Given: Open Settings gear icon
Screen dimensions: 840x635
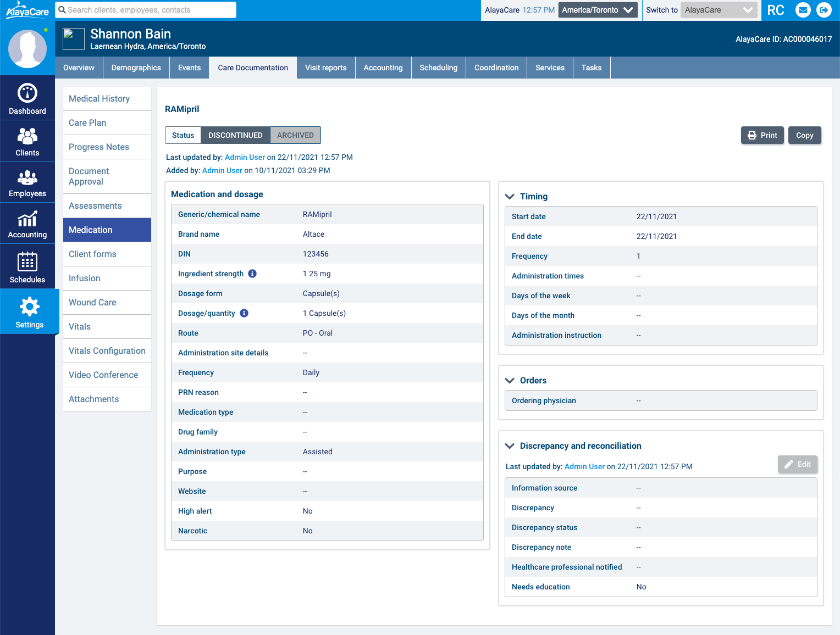Looking at the screenshot, I should pos(29,307).
